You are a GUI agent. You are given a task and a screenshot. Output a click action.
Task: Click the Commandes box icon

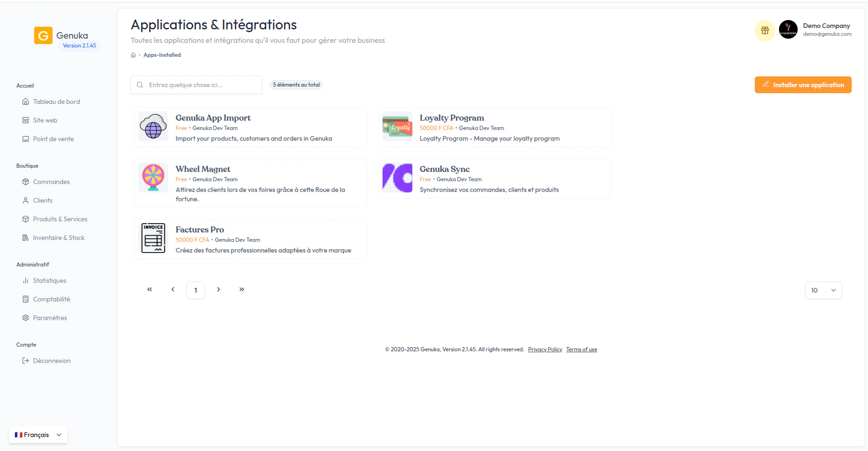click(x=26, y=182)
